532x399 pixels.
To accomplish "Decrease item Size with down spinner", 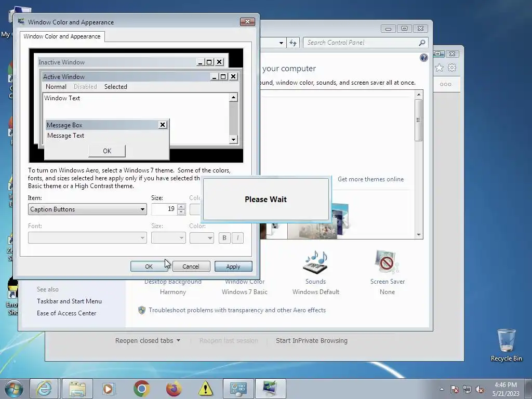I will (181, 212).
